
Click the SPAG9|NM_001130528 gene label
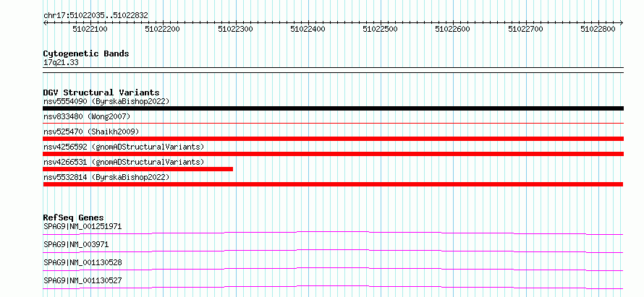tap(82, 262)
